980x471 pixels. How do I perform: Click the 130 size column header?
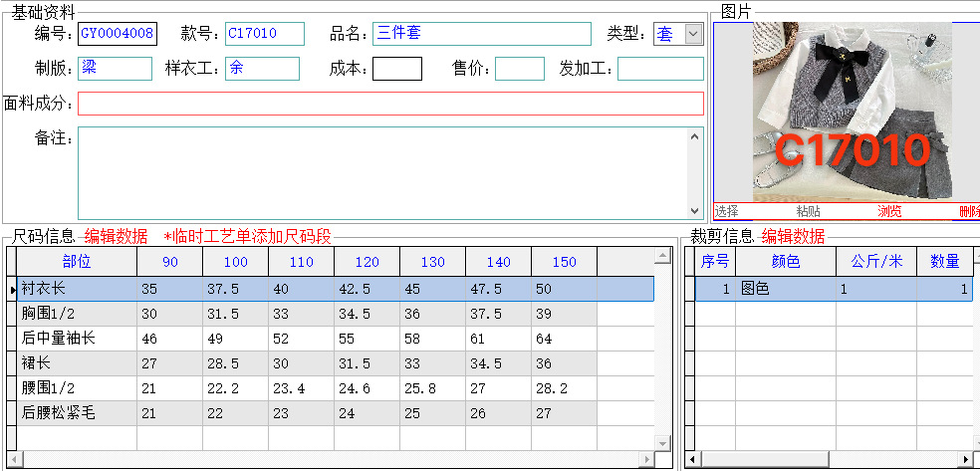pos(432,262)
